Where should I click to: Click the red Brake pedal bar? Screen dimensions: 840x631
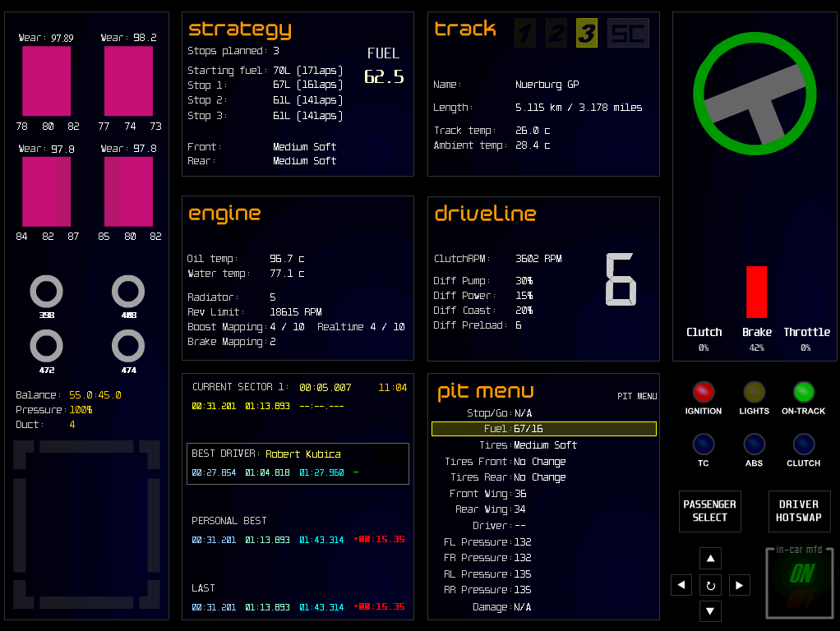click(756, 292)
